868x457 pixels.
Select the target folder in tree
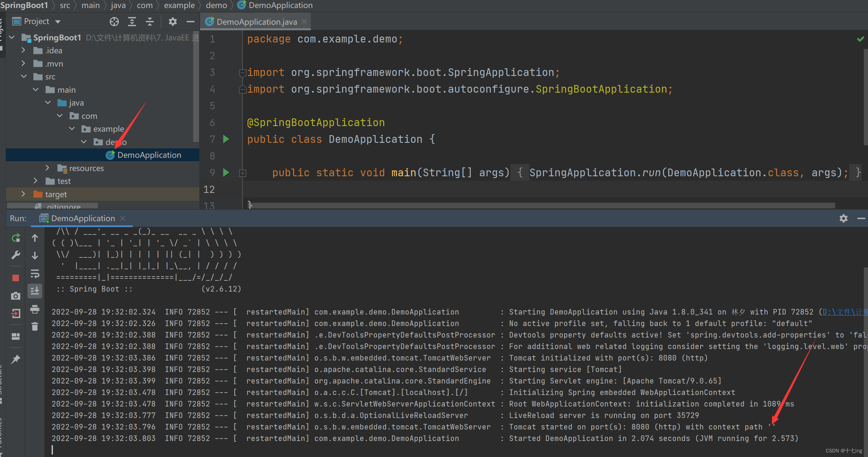coord(56,194)
